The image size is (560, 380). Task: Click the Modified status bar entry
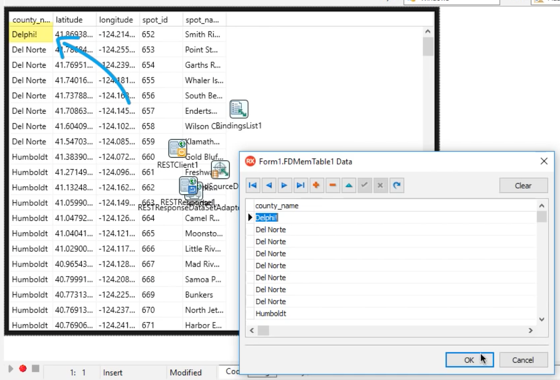click(185, 372)
